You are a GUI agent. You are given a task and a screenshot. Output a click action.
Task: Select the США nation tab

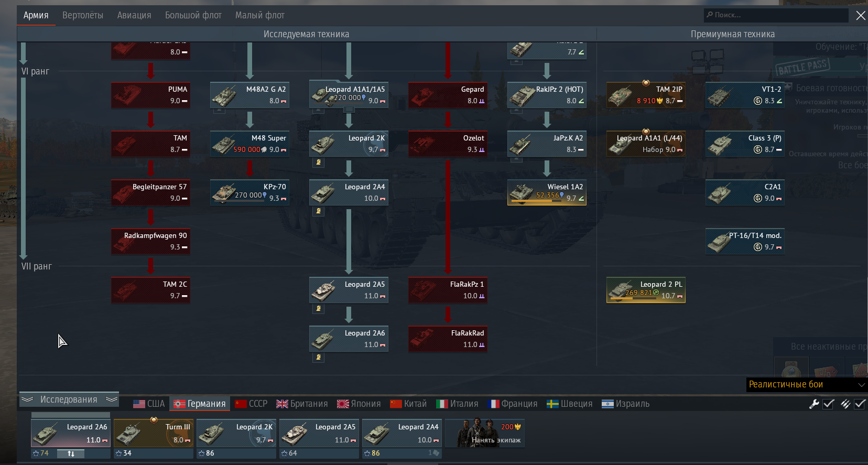click(x=149, y=404)
